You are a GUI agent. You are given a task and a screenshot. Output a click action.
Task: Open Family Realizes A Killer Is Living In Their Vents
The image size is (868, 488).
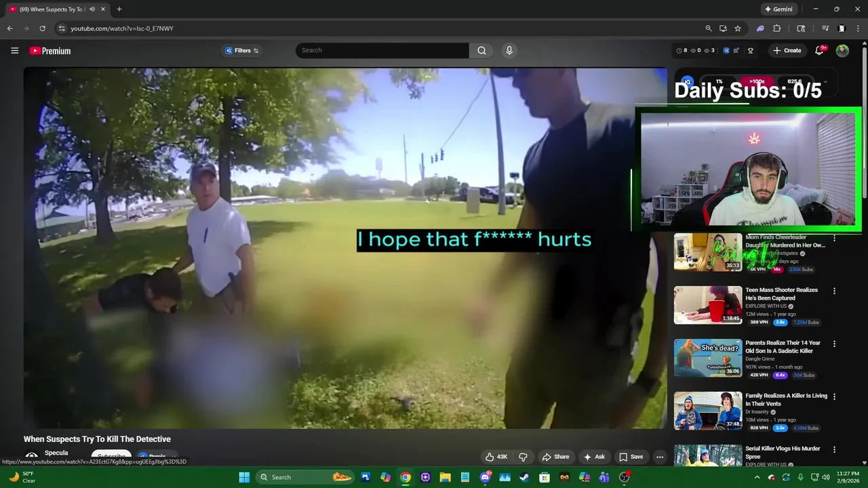pyautogui.click(x=786, y=399)
